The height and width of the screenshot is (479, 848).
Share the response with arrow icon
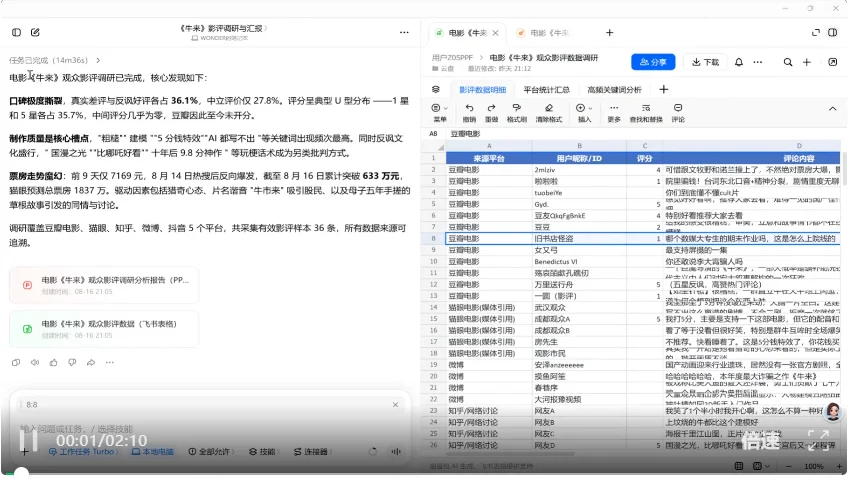[x=91, y=362]
